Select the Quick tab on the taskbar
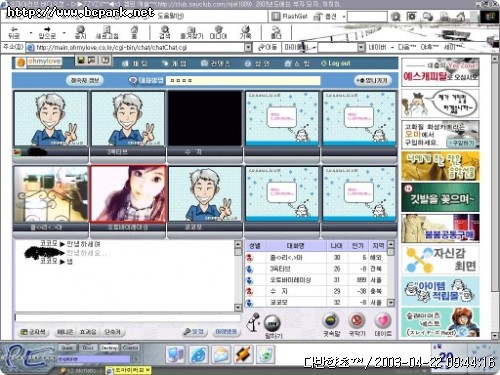Screen dimensions: 500x375 pos(68,348)
